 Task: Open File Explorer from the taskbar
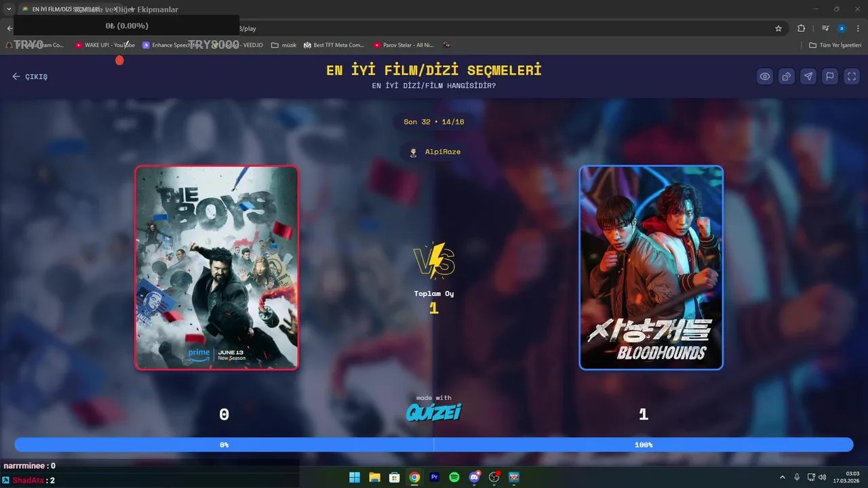[374, 477]
